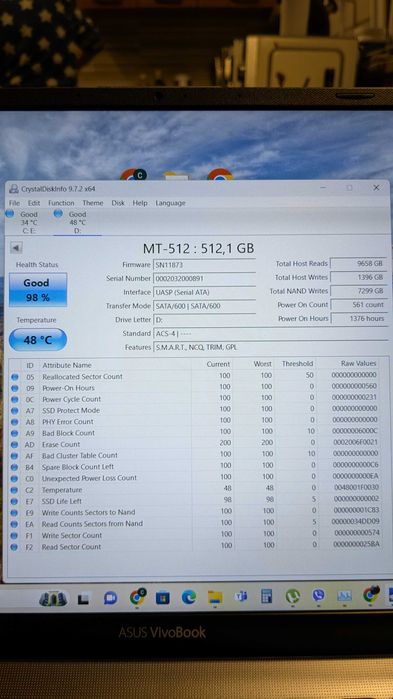The image size is (393, 699).
Task: Open the Chat app from the taskbar
Action: coord(111,597)
